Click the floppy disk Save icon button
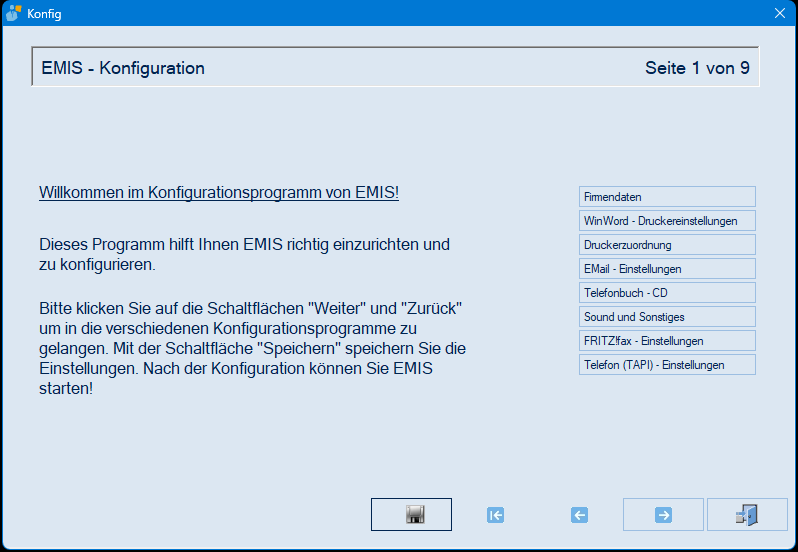 pyautogui.click(x=411, y=514)
